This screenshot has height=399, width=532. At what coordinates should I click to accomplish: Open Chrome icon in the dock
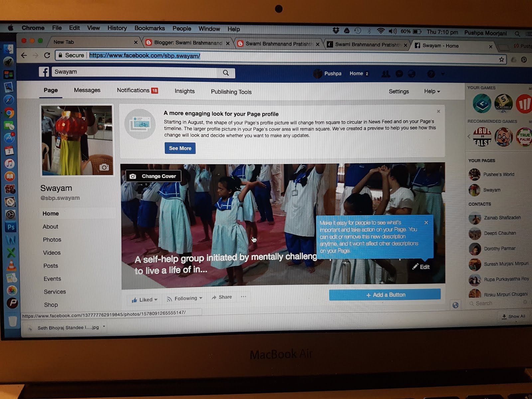point(9,113)
